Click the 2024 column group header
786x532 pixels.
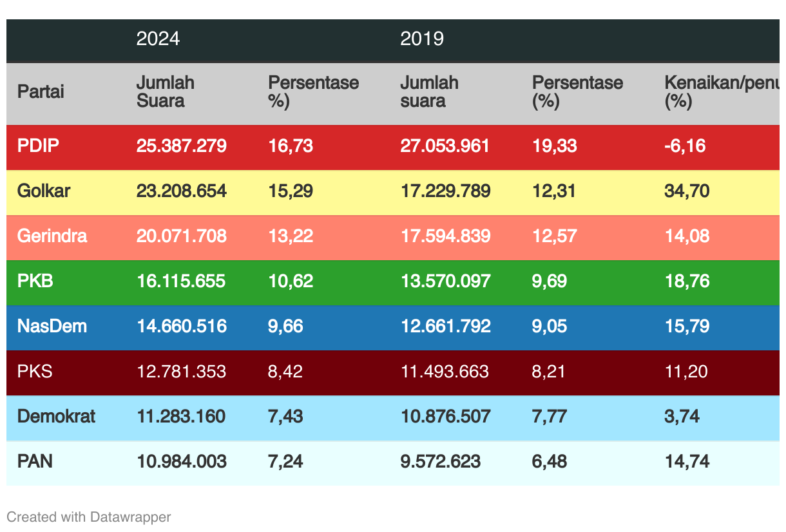point(158,39)
